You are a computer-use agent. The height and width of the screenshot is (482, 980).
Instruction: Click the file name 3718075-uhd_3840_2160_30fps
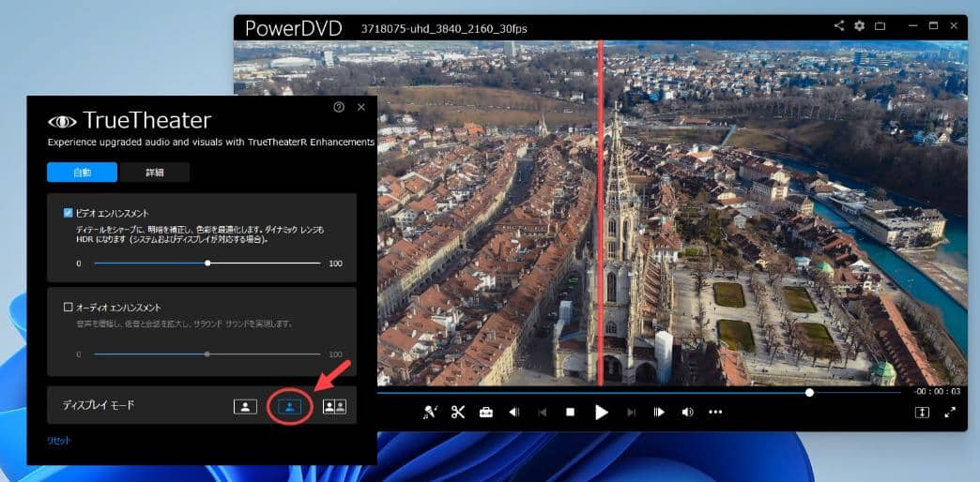pos(444,29)
